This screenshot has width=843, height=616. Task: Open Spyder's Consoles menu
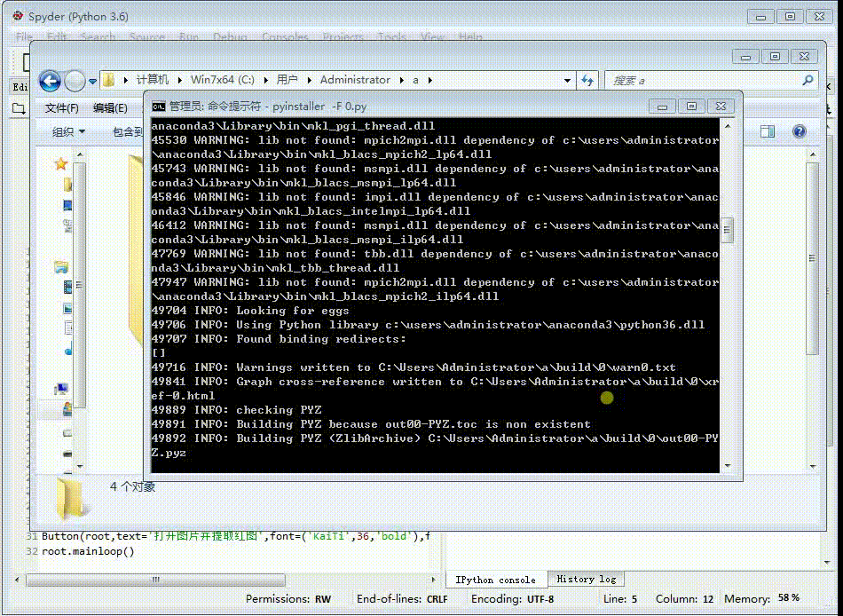(x=285, y=37)
